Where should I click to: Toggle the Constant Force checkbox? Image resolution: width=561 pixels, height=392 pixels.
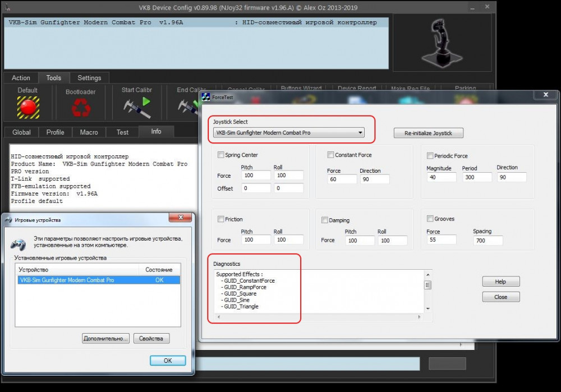click(x=330, y=155)
